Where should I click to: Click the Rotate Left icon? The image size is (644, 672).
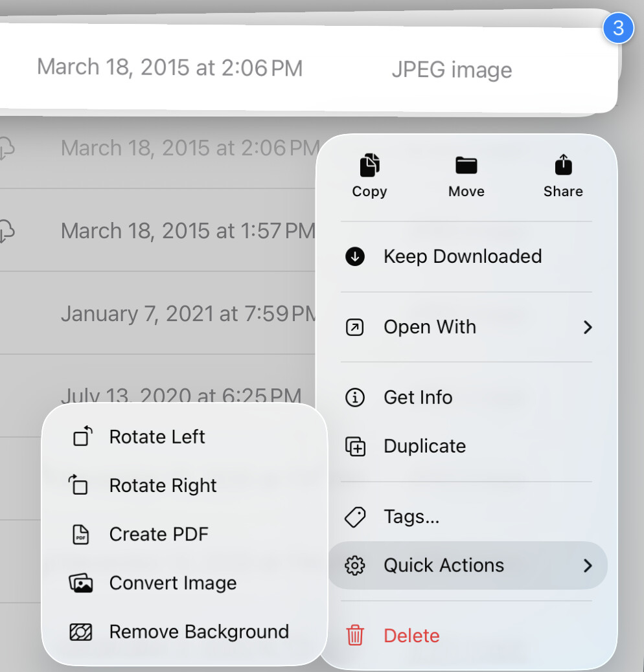(82, 436)
